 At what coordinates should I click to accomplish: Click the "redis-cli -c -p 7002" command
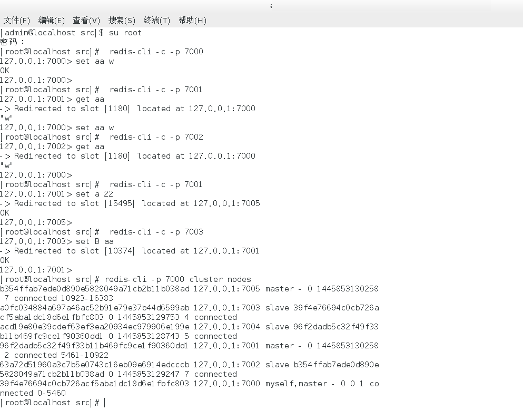(156, 137)
